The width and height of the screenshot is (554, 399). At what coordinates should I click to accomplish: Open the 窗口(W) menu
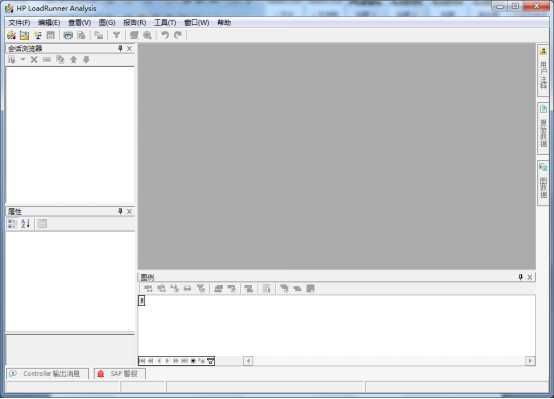tap(197, 23)
